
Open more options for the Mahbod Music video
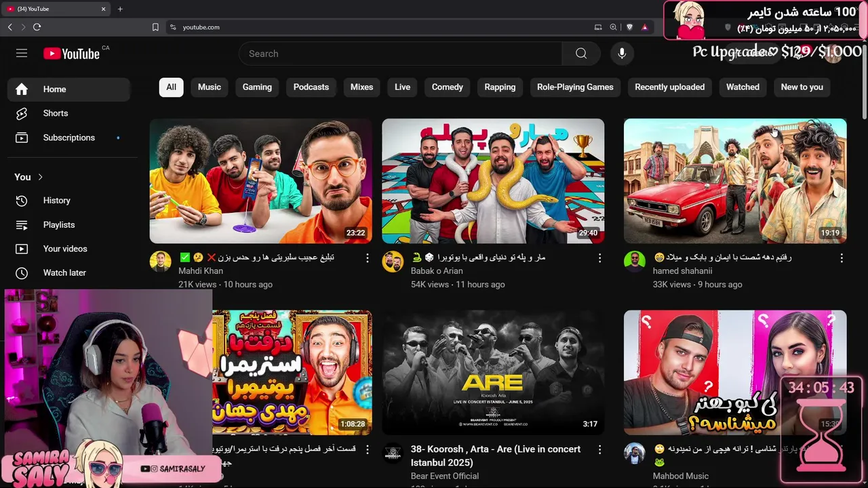(x=842, y=449)
